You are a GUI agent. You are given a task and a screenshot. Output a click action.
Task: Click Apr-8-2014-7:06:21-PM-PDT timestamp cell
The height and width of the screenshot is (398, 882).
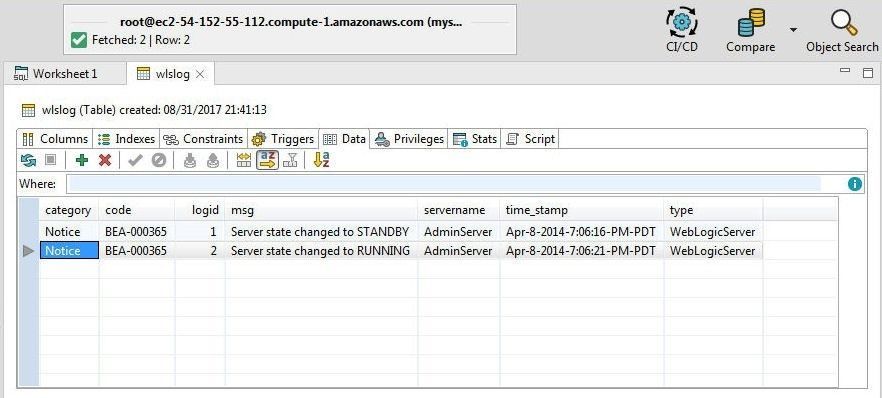(582, 251)
